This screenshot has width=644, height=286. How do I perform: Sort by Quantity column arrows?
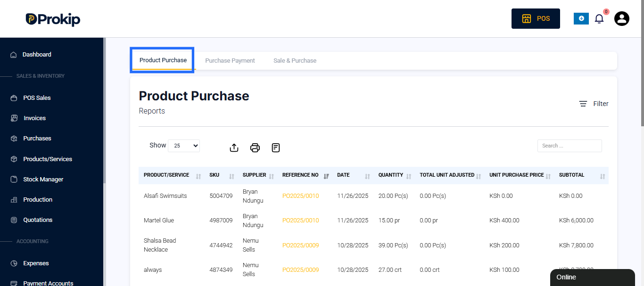[409, 176]
